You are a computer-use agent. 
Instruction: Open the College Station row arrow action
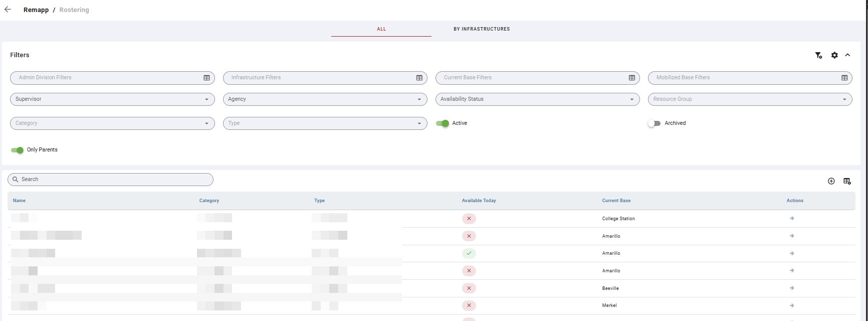coord(792,218)
